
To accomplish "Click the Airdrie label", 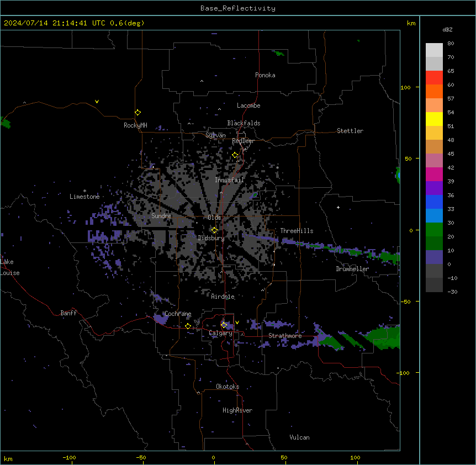I will [223, 297].
